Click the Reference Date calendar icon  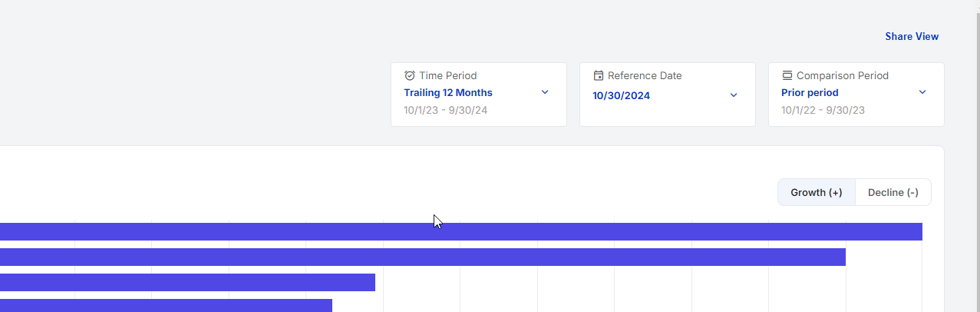point(599,75)
